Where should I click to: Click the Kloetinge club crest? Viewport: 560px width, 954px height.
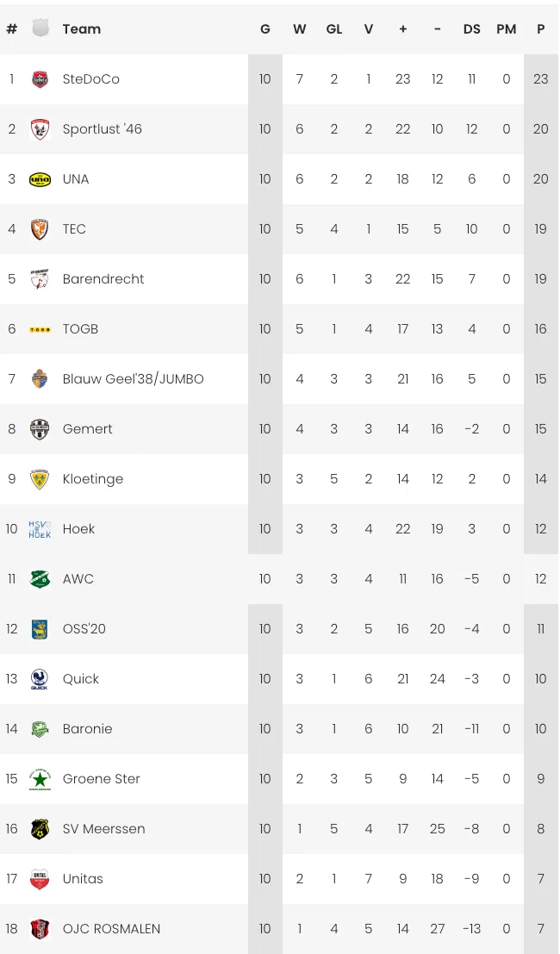coord(40,479)
